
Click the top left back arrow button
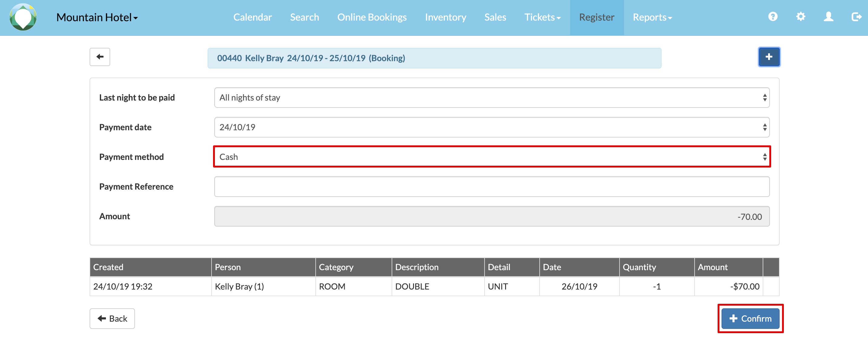[x=100, y=57]
